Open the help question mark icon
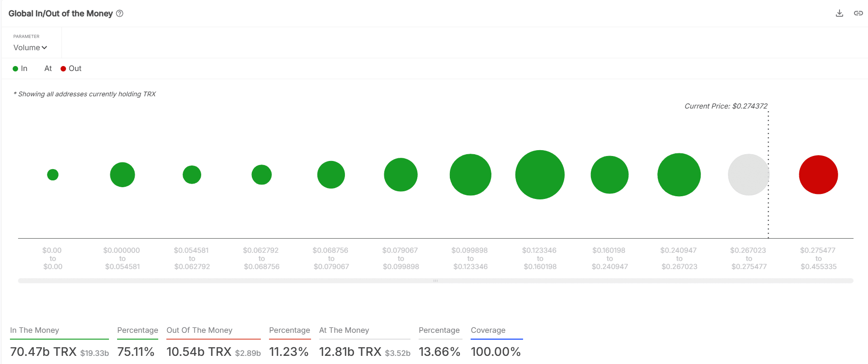This screenshot has width=868, height=364. point(119,14)
